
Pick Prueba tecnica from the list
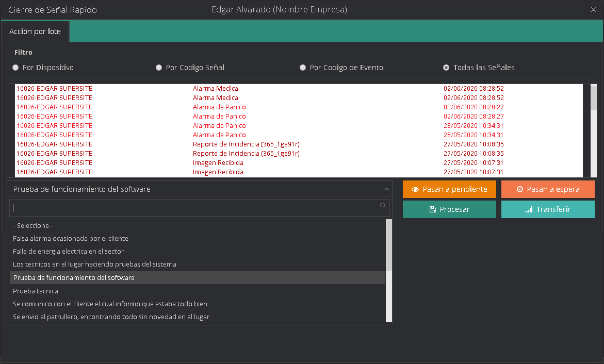point(36,291)
